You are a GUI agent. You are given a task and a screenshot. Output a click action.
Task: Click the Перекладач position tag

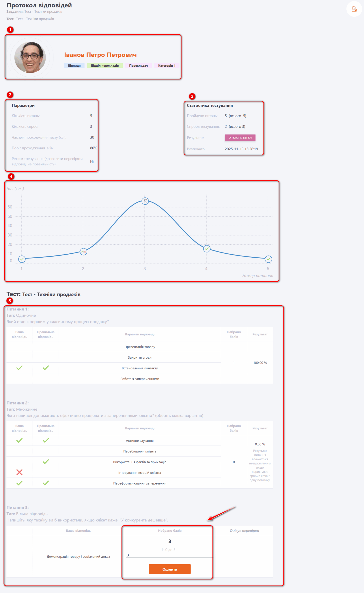click(138, 66)
